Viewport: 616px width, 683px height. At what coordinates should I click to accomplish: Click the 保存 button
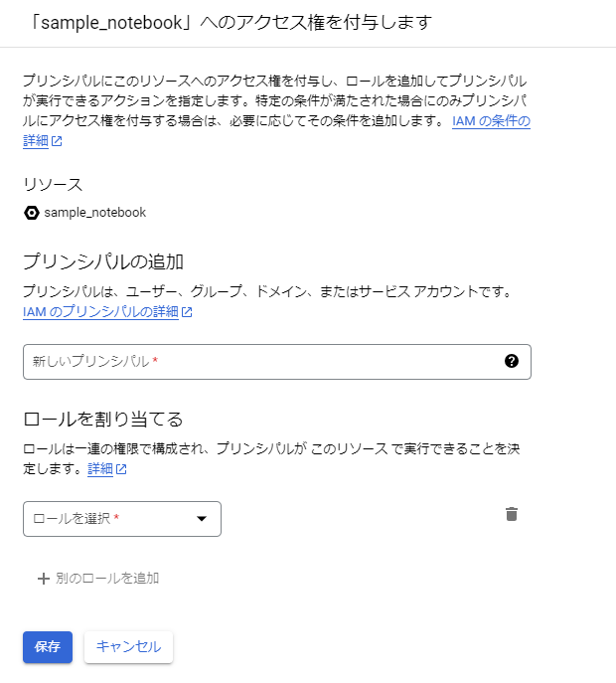[x=48, y=647]
